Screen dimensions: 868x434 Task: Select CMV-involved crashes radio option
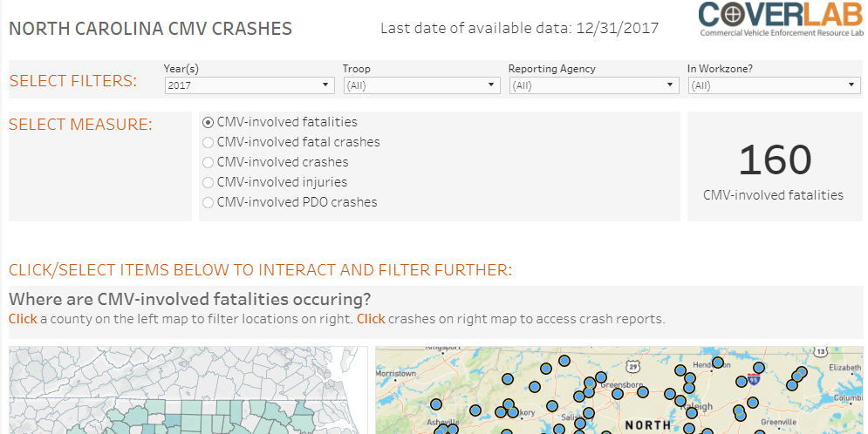pyautogui.click(x=208, y=162)
